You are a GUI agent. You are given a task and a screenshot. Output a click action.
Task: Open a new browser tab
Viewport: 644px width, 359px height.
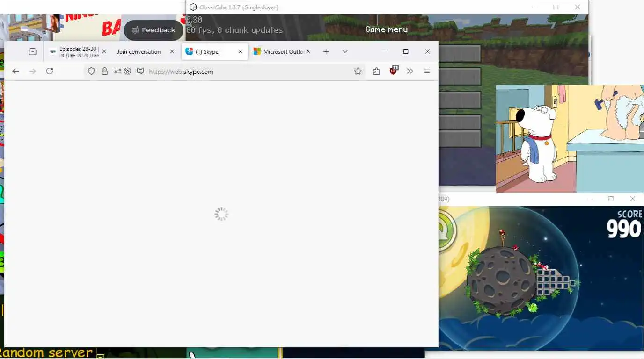(326, 51)
